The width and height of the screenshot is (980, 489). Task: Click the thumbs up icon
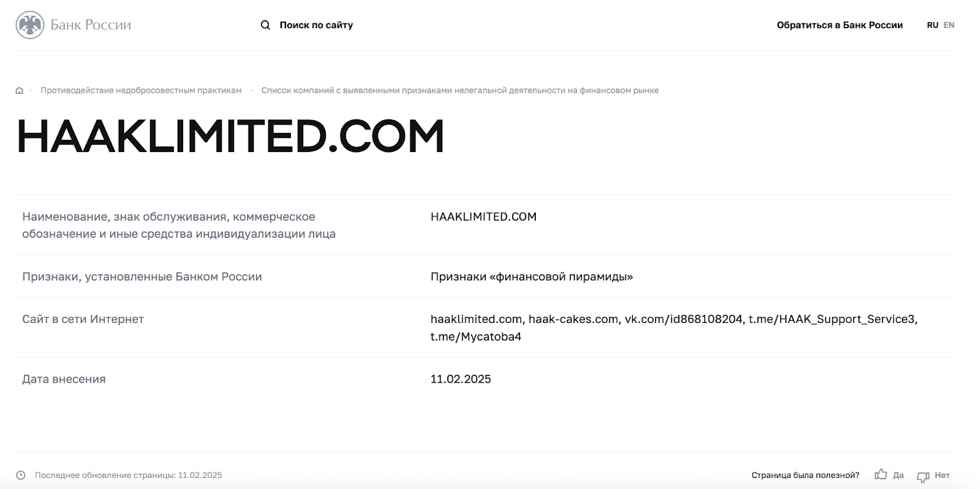[881, 474]
